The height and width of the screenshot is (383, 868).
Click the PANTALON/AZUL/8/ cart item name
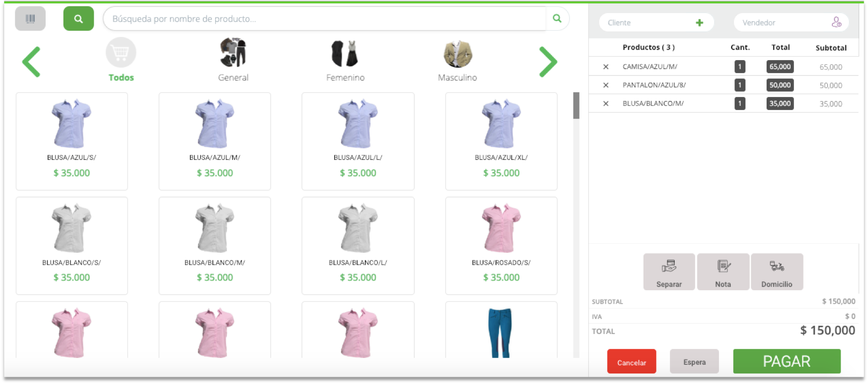click(654, 85)
